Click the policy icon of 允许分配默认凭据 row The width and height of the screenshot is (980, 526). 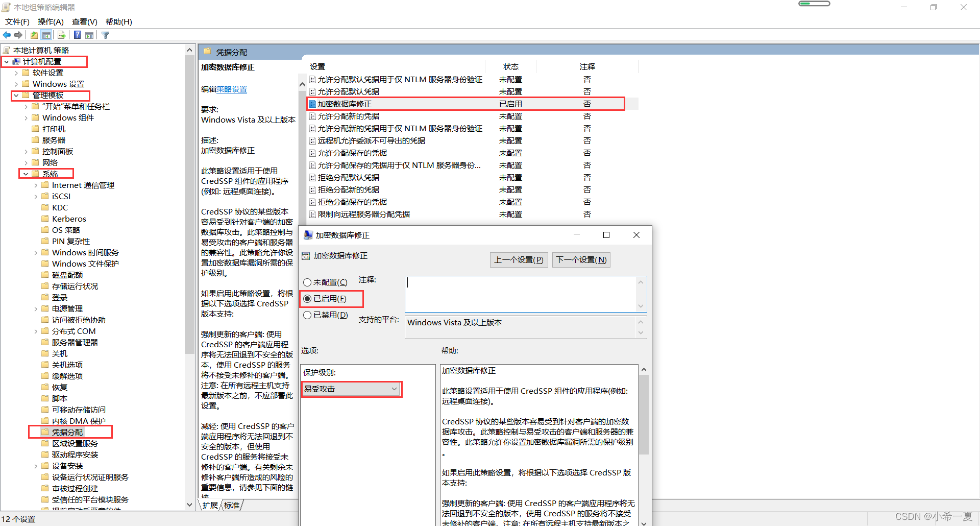pos(312,91)
